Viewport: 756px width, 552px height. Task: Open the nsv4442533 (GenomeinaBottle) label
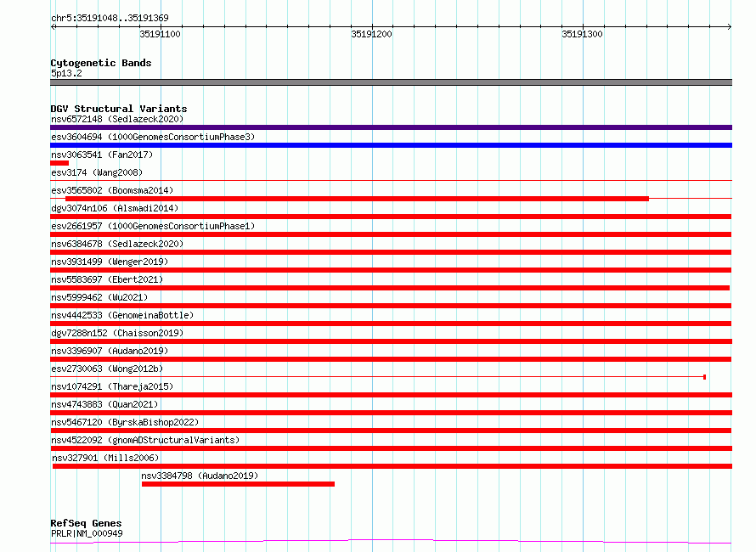point(122,315)
